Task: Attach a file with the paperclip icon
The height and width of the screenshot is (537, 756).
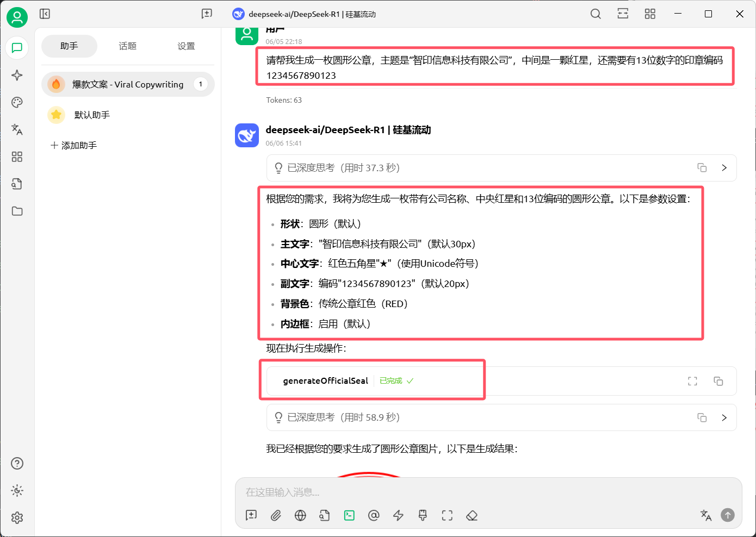Action: 276,515
